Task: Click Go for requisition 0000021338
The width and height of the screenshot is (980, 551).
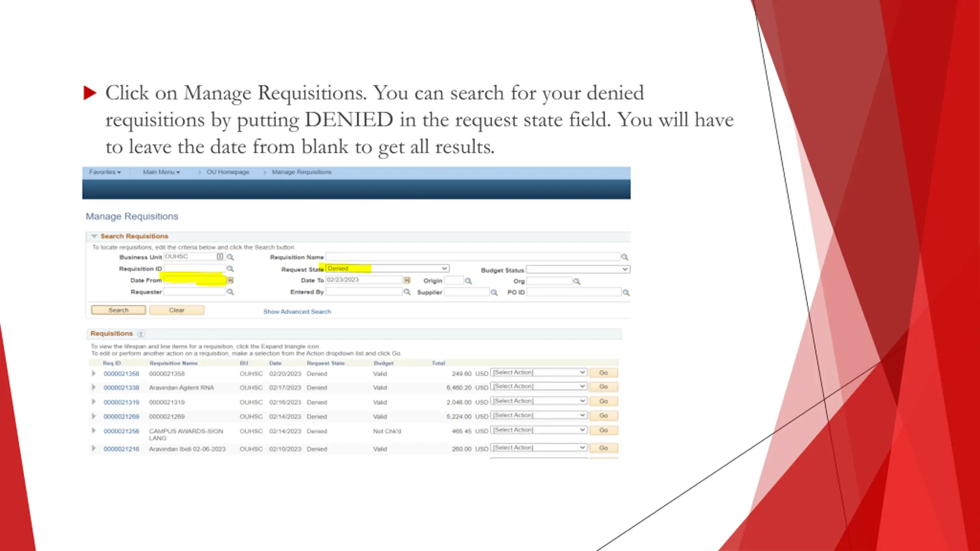Action: pyautogui.click(x=604, y=387)
